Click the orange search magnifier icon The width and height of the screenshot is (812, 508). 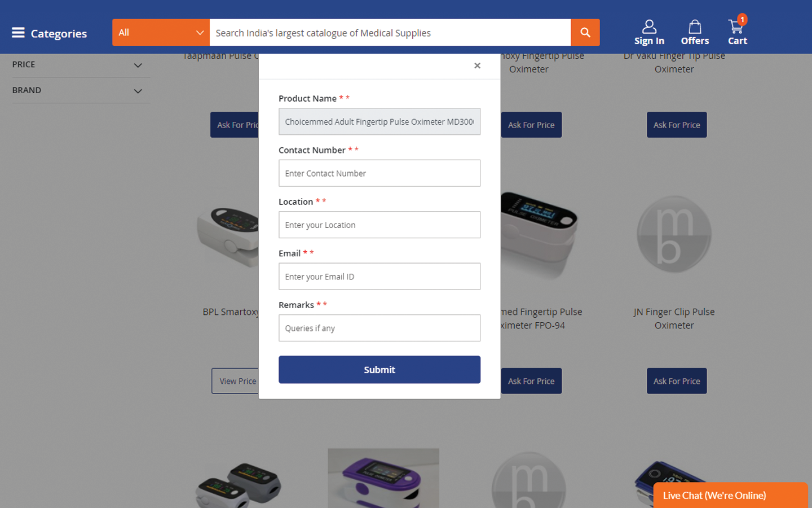tap(585, 32)
